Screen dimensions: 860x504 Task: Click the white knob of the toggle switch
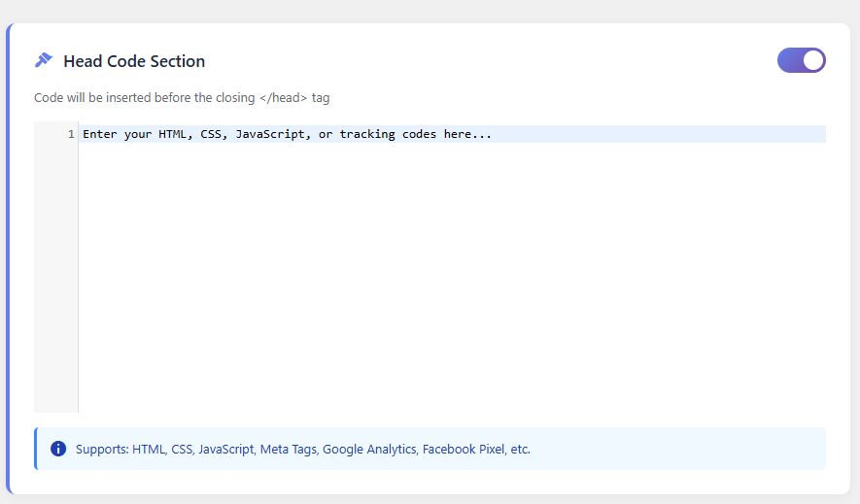click(813, 60)
